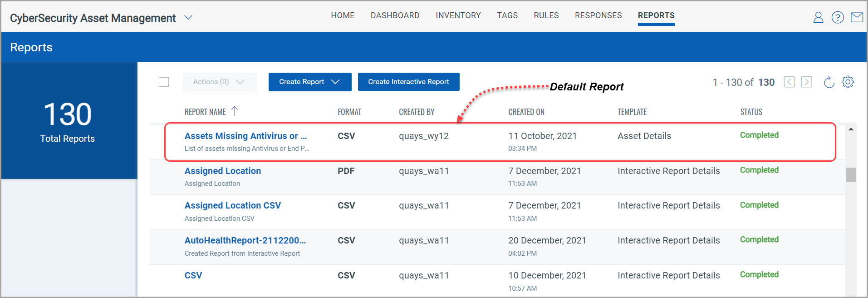Viewport: 868px width, 298px height.
Task: Go to next page of reports
Action: pos(806,82)
